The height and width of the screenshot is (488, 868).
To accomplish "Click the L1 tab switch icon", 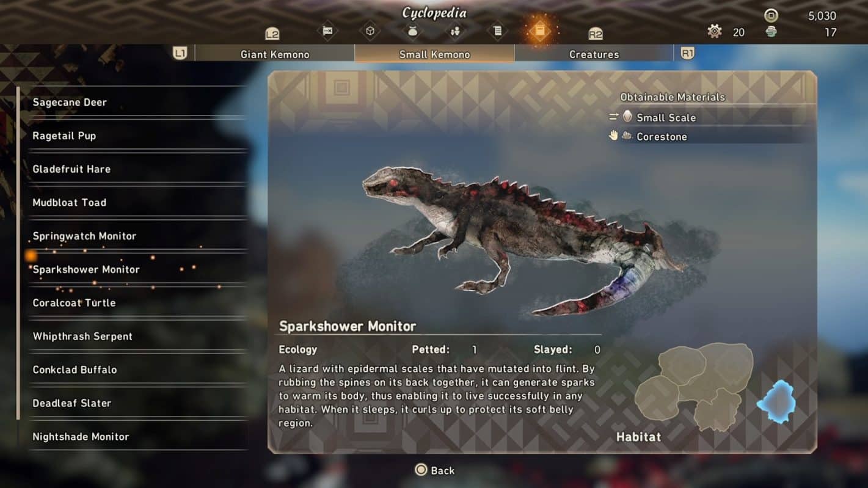I will [x=180, y=54].
